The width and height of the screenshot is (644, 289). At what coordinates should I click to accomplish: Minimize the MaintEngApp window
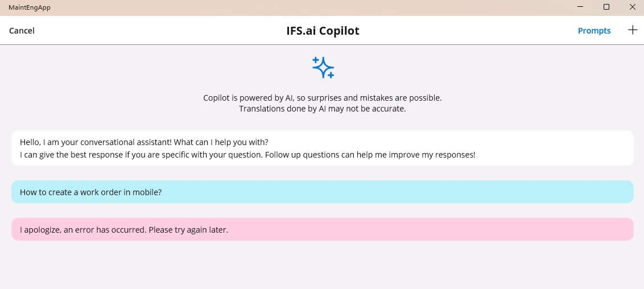coord(580,7)
